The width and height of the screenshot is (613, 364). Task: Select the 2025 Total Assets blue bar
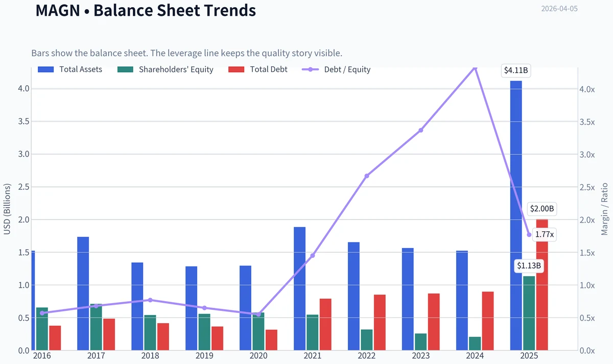[516, 215]
